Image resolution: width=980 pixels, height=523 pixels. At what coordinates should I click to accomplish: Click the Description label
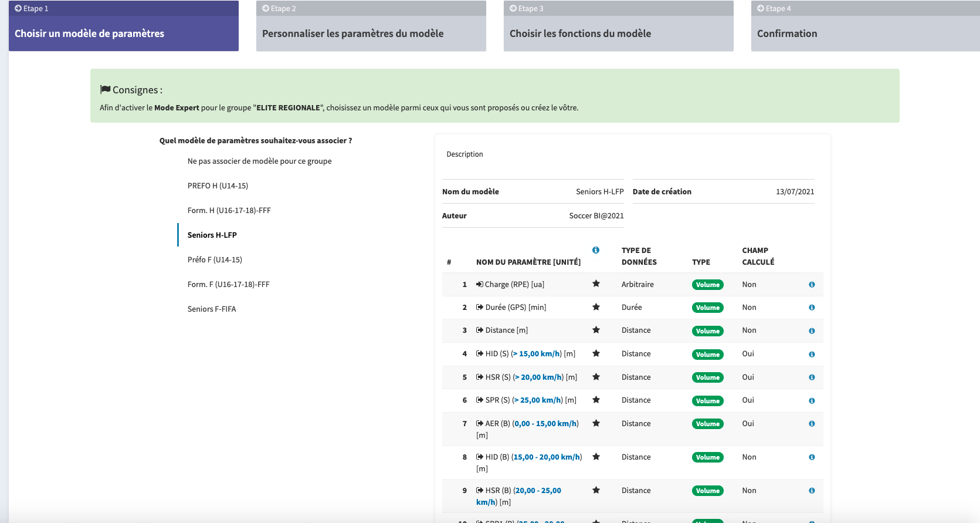coord(464,154)
